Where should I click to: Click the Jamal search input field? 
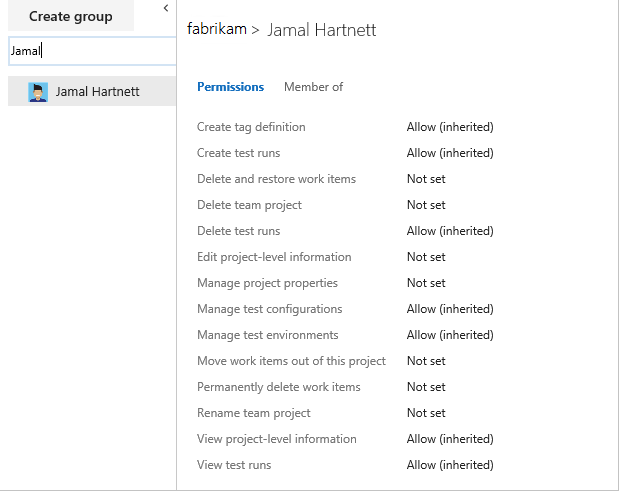point(88,50)
